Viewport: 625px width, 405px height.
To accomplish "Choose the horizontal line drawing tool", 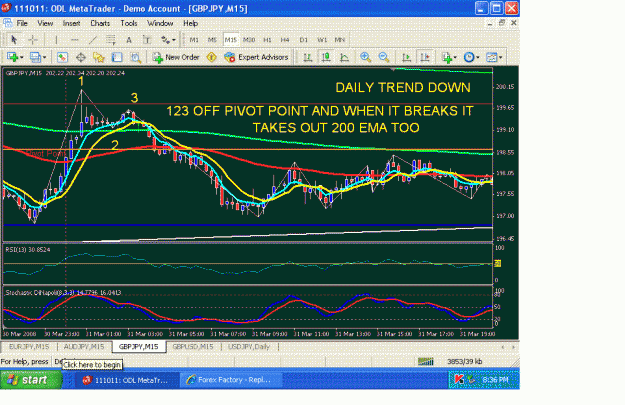I will point(74,40).
